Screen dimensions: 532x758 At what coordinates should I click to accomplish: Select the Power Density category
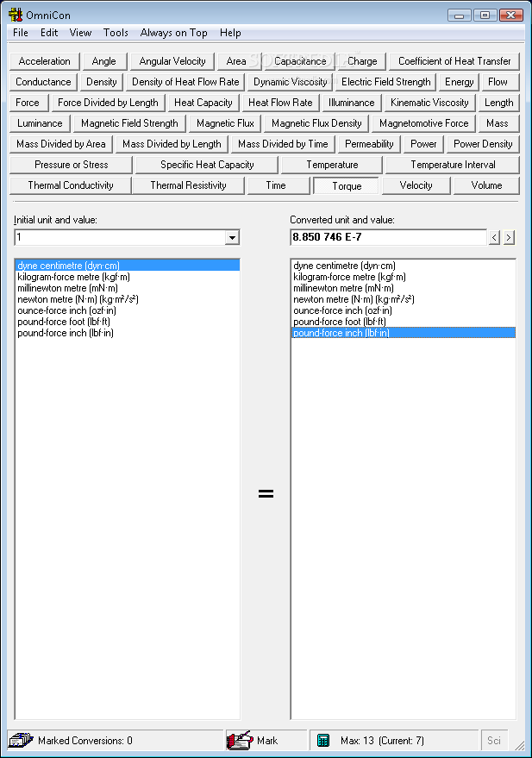[483, 145]
